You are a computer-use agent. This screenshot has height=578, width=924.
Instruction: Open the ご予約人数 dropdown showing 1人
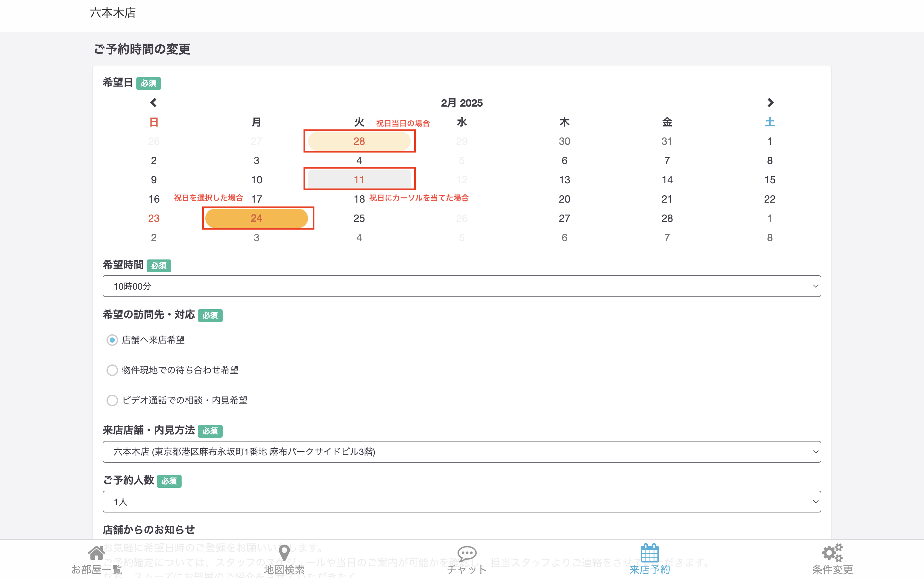(x=462, y=502)
